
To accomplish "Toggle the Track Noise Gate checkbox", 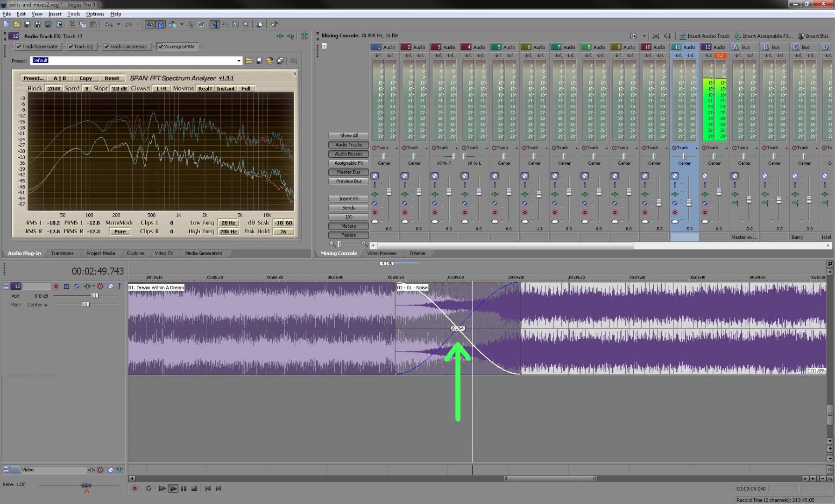I will (19, 47).
